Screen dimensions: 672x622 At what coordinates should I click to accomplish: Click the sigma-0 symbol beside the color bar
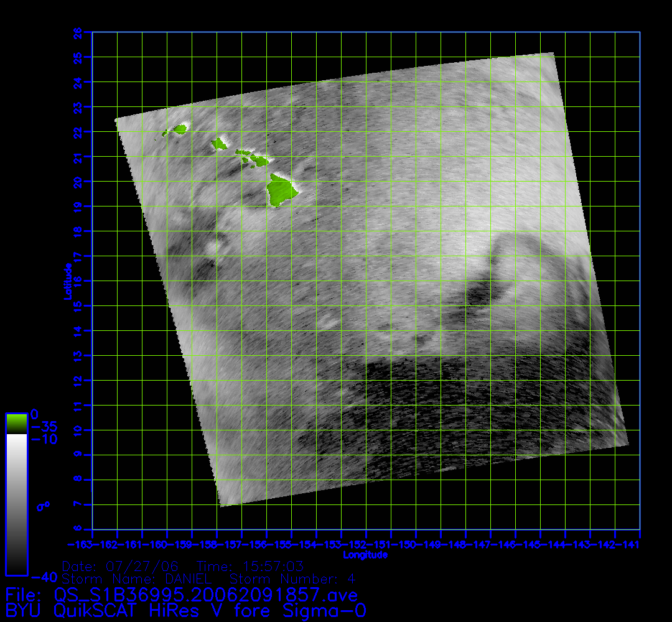(x=42, y=506)
